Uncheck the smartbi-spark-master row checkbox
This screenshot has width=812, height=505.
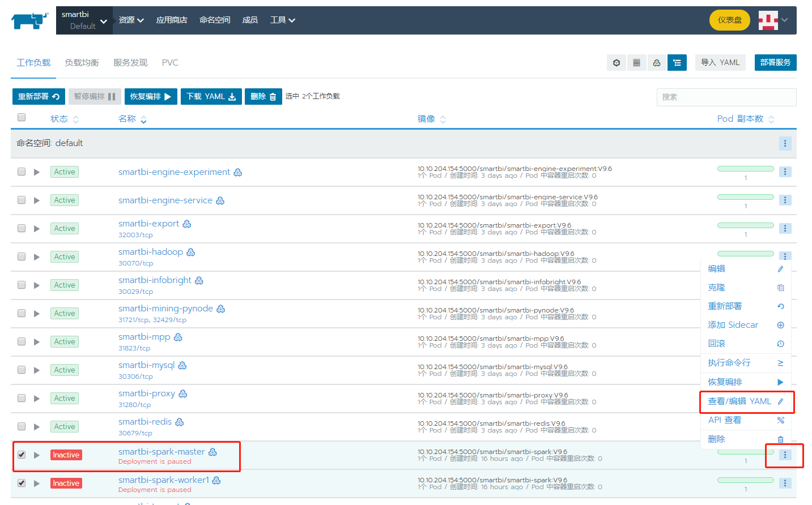tap(22, 455)
